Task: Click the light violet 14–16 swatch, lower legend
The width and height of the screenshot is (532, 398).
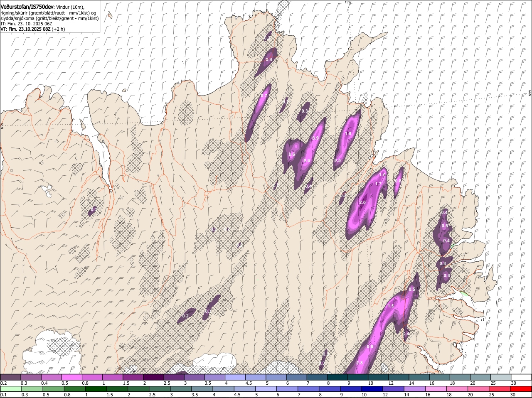Action: (x=415, y=389)
